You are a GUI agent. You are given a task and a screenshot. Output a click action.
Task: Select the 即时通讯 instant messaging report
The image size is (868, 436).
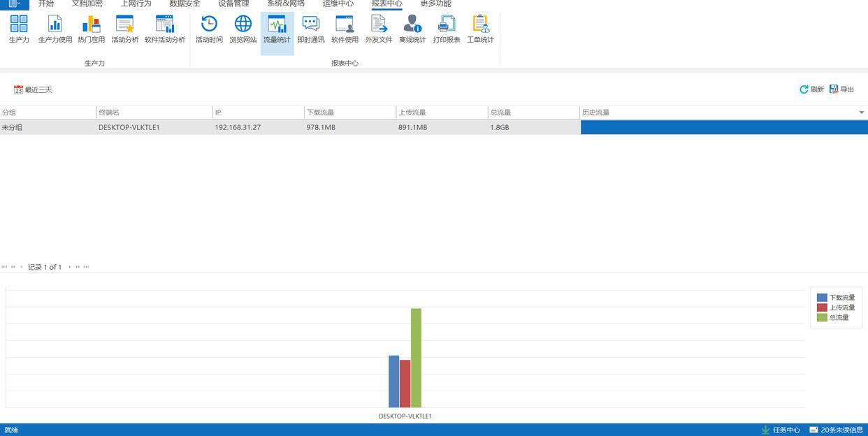310,29
